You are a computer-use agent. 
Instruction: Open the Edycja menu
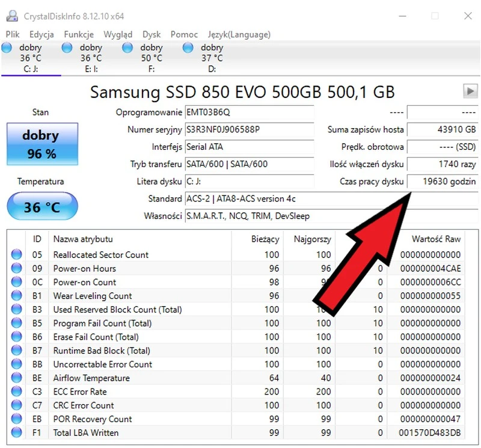point(41,35)
